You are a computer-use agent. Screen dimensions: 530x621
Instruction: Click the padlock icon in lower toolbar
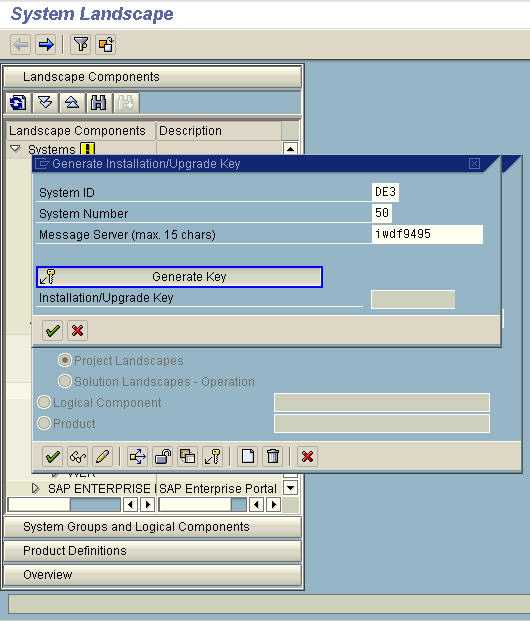(x=163, y=457)
